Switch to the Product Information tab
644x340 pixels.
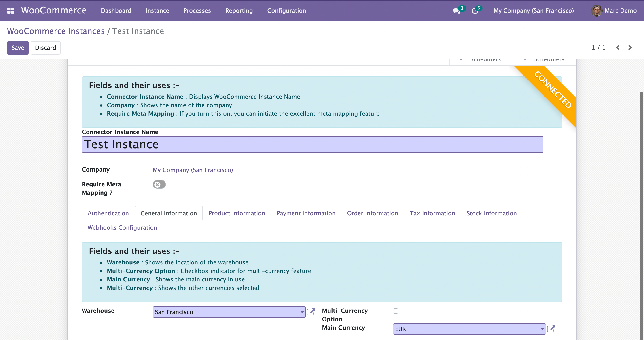pos(237,213)
